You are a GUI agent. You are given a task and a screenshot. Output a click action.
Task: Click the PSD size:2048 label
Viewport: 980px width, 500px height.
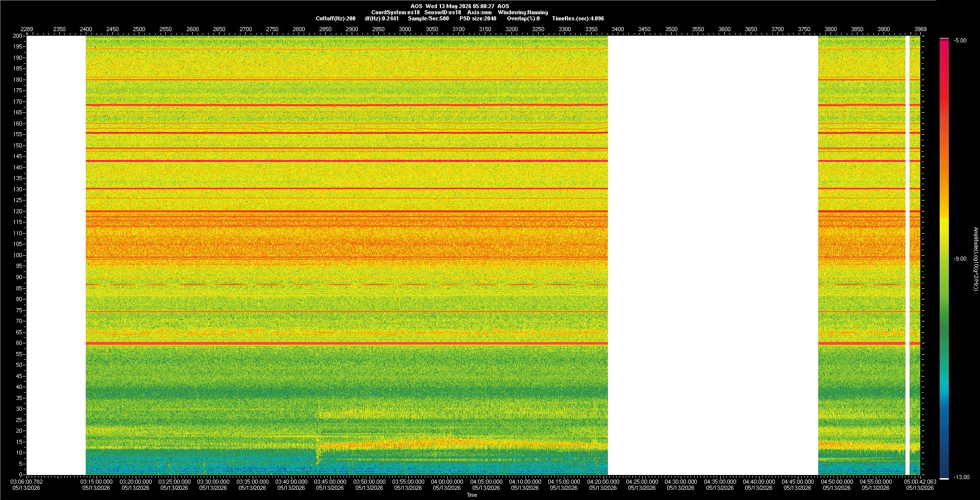click(x=478, y=18)
